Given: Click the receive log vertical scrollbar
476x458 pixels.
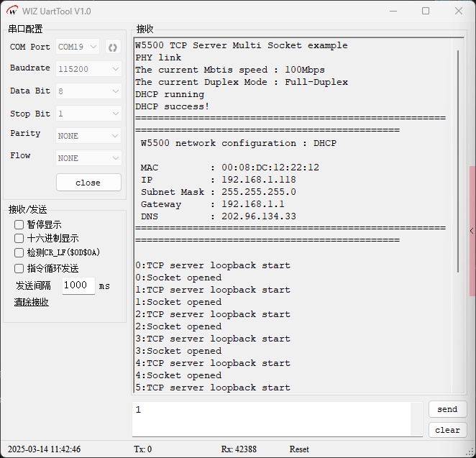Looking at the screenshot, I should (x=459, y=158).
